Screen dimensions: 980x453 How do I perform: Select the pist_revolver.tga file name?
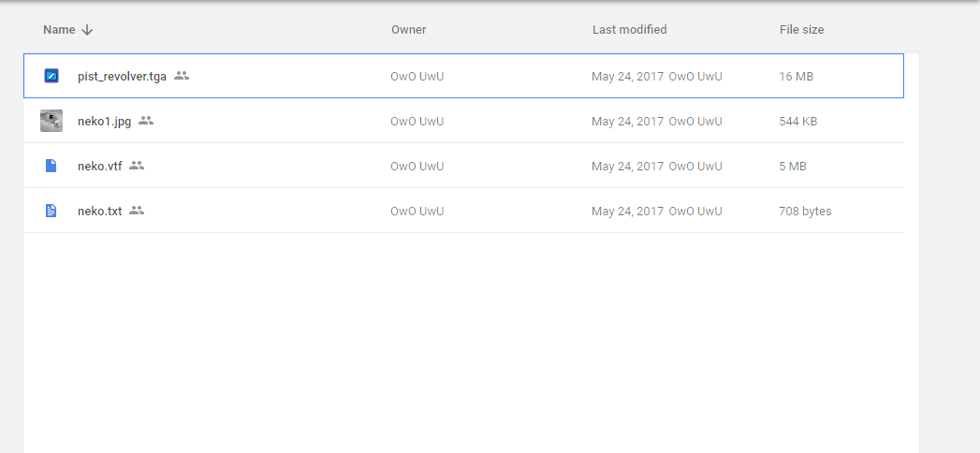pyautogui.click(x=122, y=77)
